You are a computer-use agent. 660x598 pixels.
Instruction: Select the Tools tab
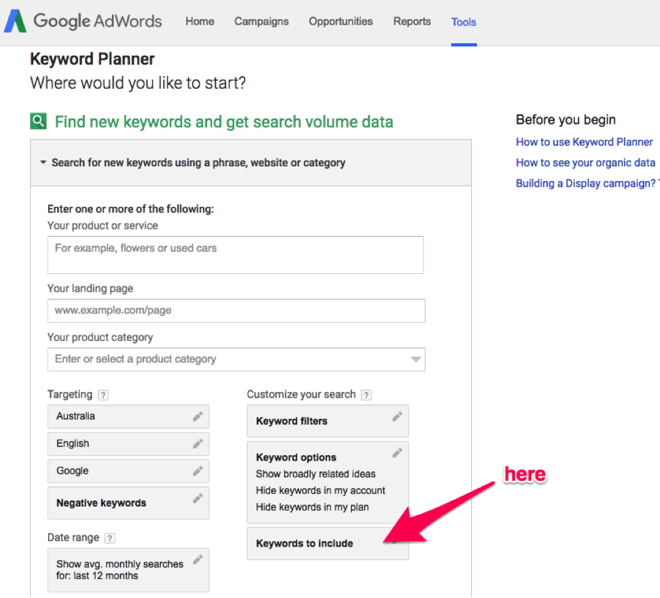[x=464, y=22]
